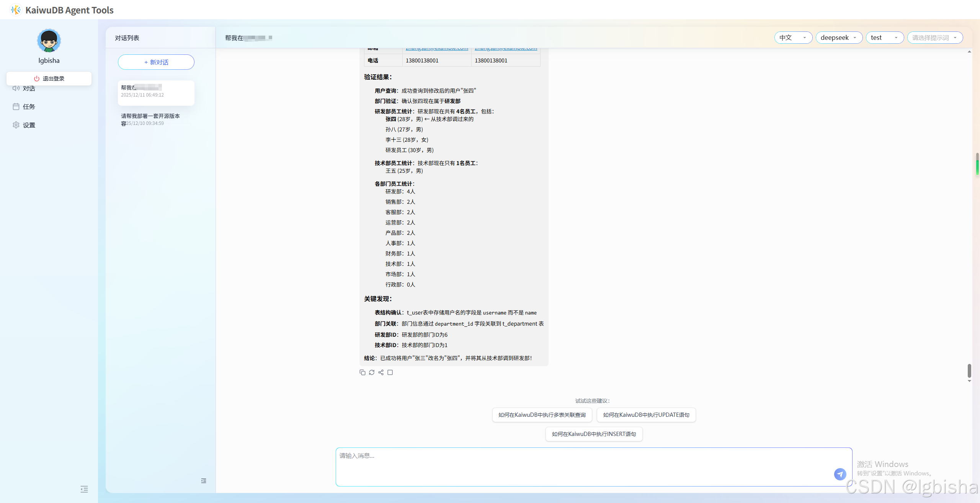Screen dimensions: 980x503
Task: Tick the square select box under the response
Action: pyautogui.click(x=390, y=372)
